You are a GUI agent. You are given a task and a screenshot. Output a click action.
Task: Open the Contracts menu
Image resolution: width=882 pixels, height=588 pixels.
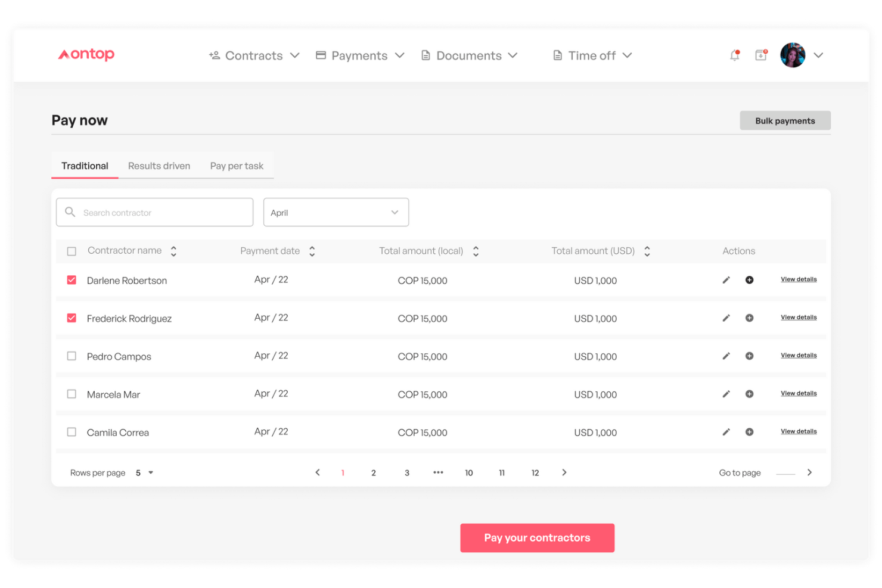pyautogui.click(x=254, y=55)
